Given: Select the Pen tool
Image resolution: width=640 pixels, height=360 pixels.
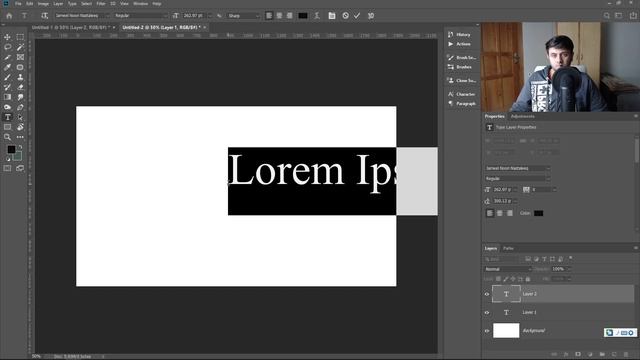Looking at the screenshot, I should pyautogui.click(x=20, y=107).
